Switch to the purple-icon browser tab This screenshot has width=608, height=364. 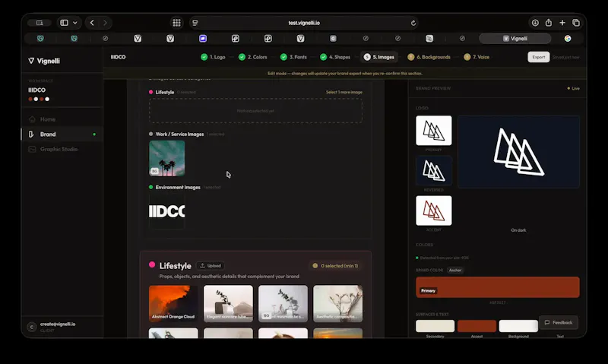pos(203,39)
